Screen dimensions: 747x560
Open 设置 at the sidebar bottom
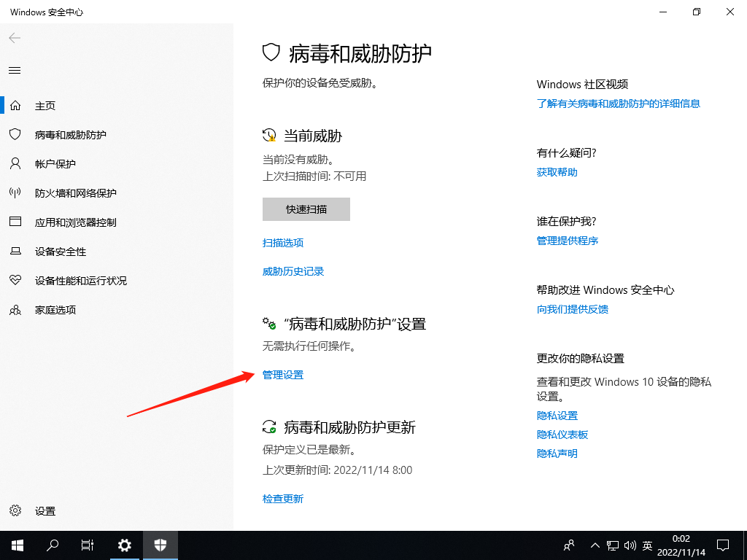coord(45,511)
